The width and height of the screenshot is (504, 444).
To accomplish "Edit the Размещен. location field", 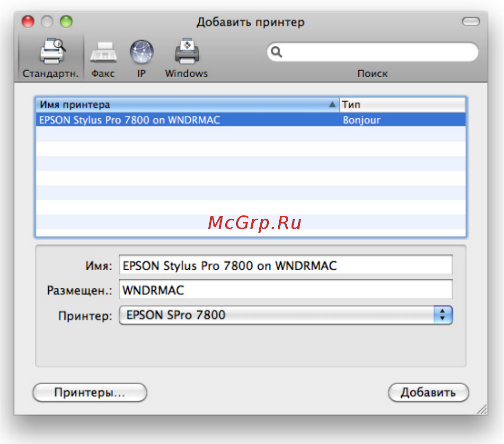I will click(285, 290).
